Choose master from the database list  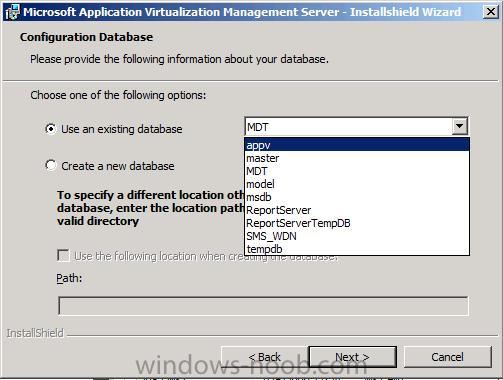[357, 158]
